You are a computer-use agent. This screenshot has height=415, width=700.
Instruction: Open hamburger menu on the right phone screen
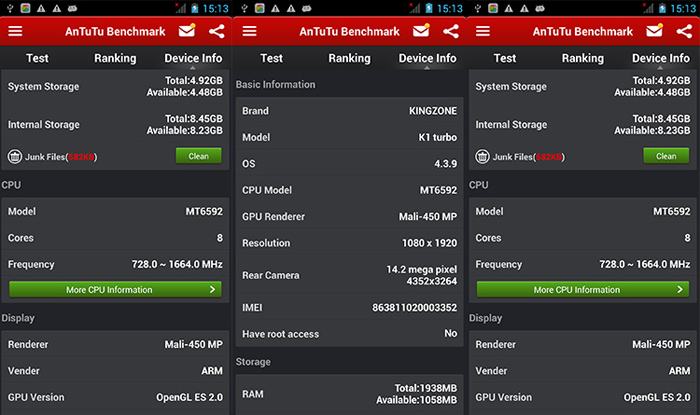(x=483, y=30)
